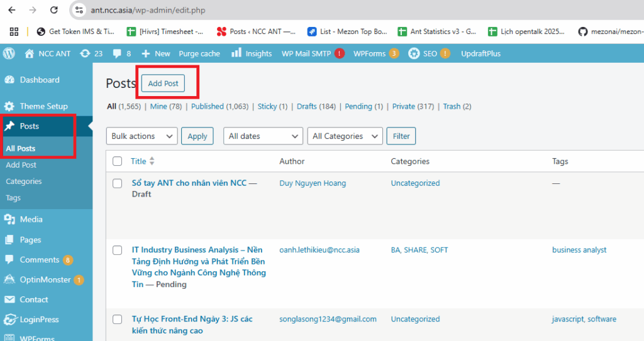644x341 pixels.
Task: Expand the All Categories dropdown
Action: click(x=345, y=136)
